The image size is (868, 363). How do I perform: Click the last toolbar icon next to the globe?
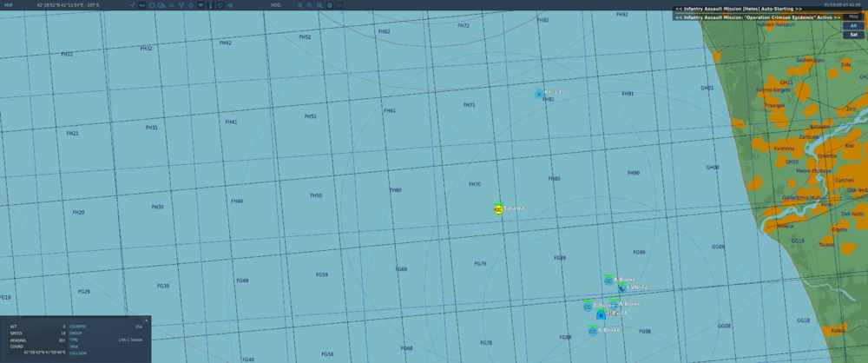click(x=339, y=5)
